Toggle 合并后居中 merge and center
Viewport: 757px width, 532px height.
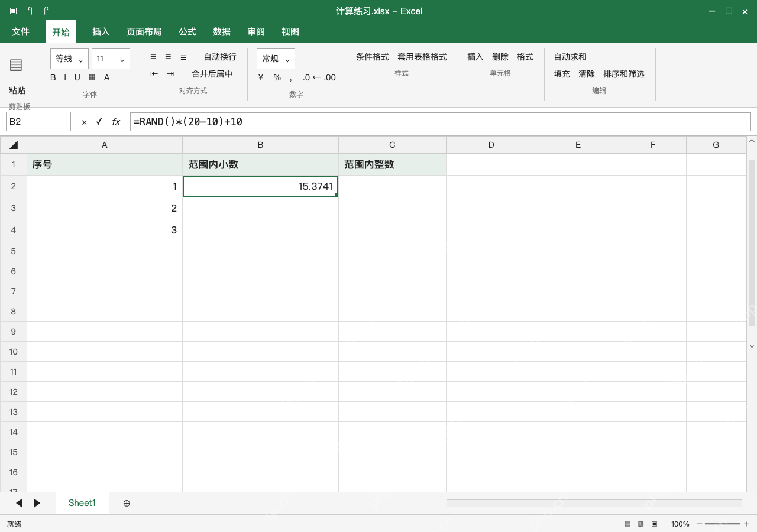point(212,74)
